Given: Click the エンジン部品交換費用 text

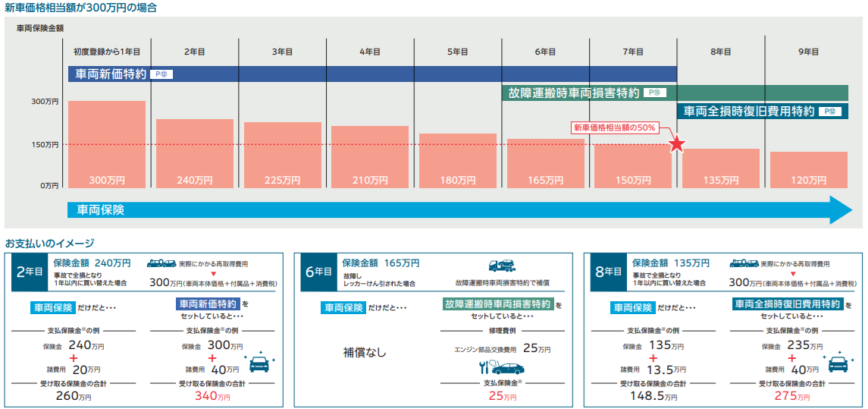Looking at the screenshot, I should pos(485,351).
